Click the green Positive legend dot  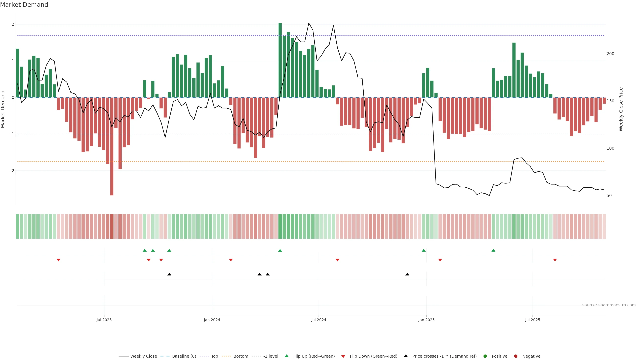[485, 356]
